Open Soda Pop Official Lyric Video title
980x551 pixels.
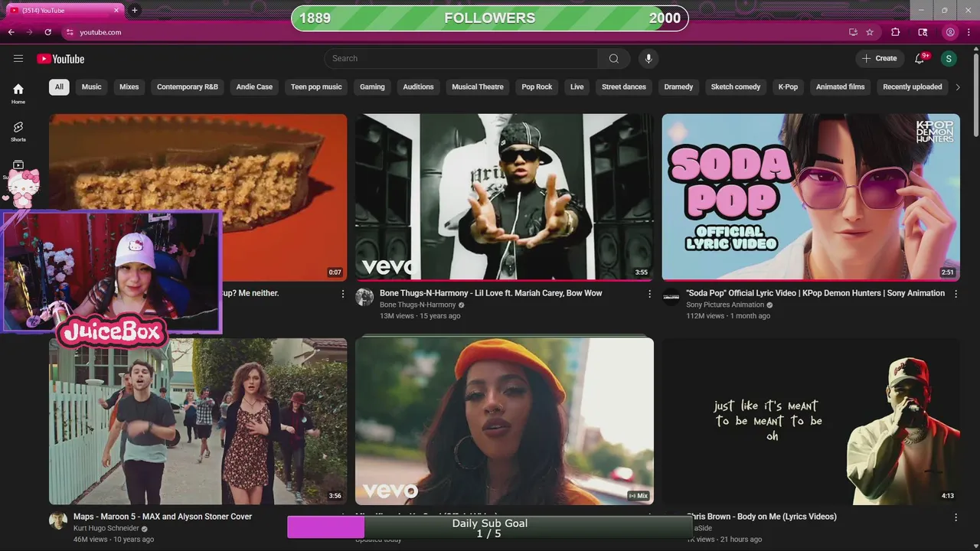815,293
